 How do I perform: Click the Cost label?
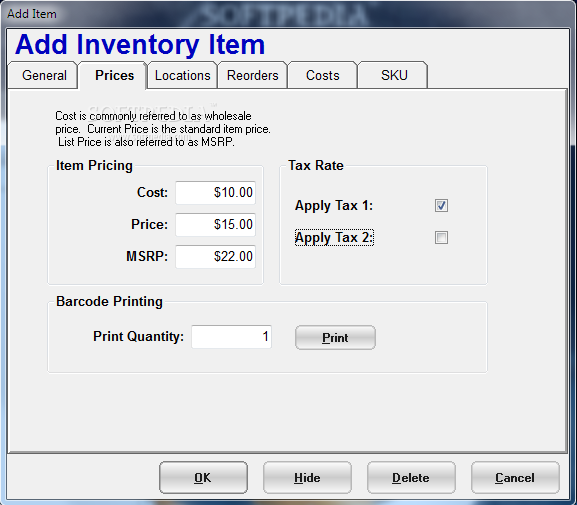tap(152, 193)
